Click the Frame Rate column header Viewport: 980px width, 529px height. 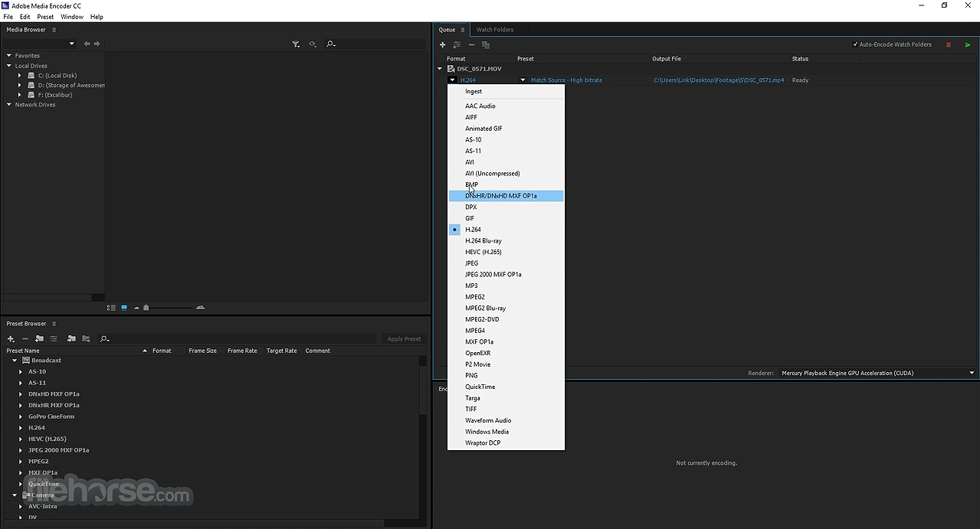pyautogui.click(x=242, y=351)
